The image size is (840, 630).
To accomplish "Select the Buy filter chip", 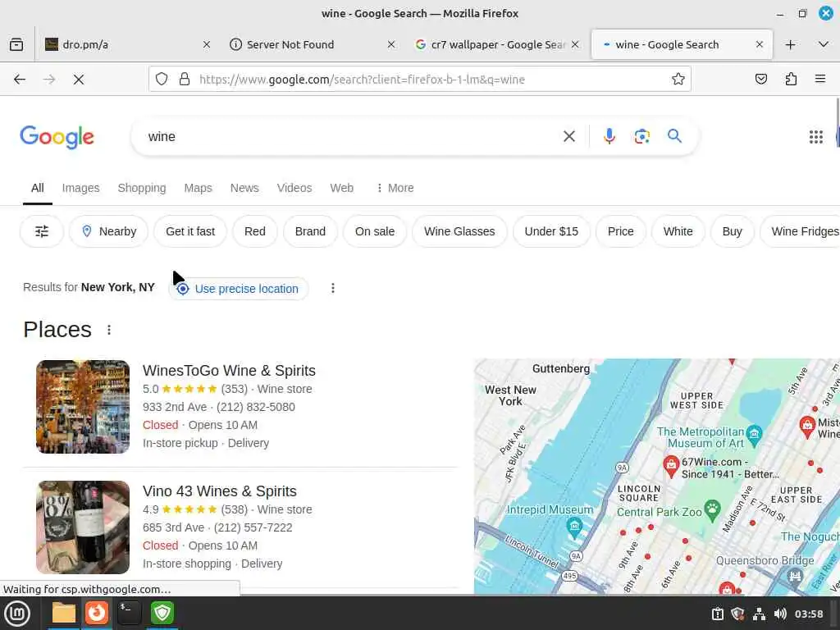I will [x=732, y=231].
